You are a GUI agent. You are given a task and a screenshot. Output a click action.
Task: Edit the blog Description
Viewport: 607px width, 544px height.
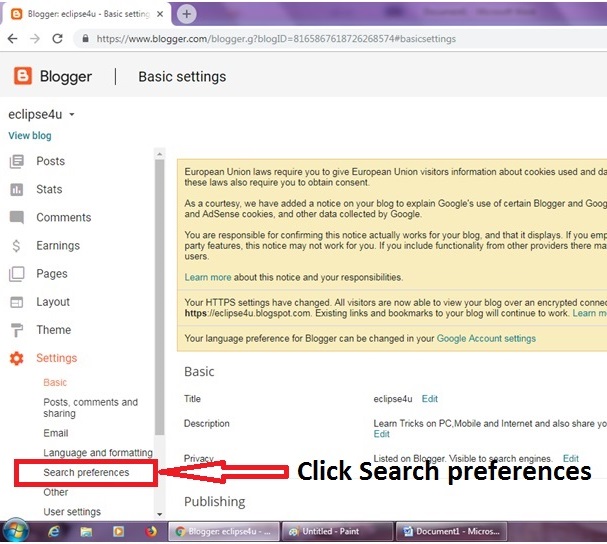(381, 434)
